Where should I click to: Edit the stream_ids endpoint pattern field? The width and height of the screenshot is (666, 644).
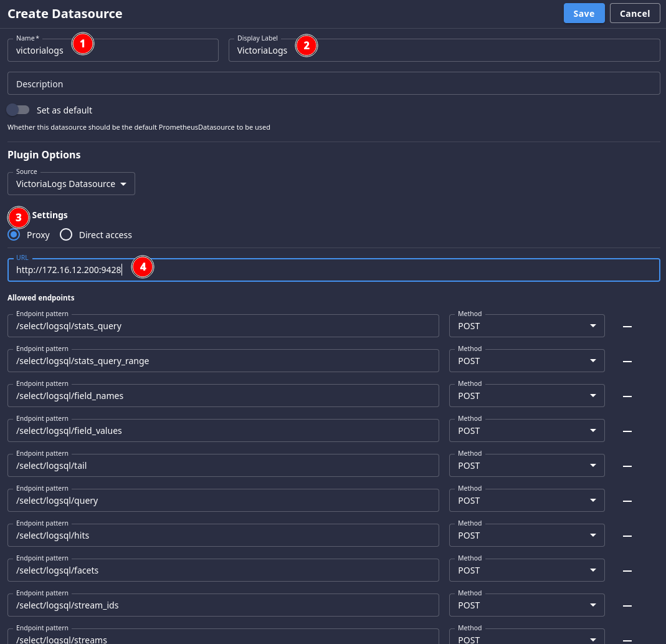[x=223, y=605]
